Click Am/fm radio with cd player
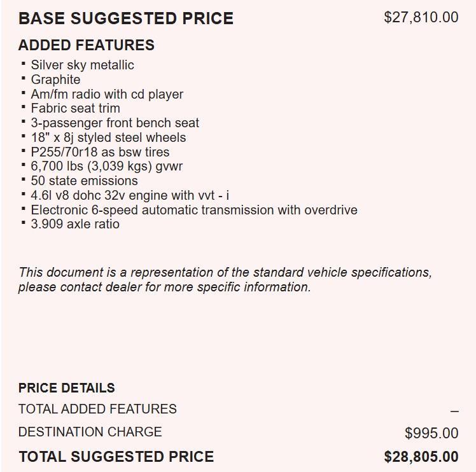 (107, 94)
